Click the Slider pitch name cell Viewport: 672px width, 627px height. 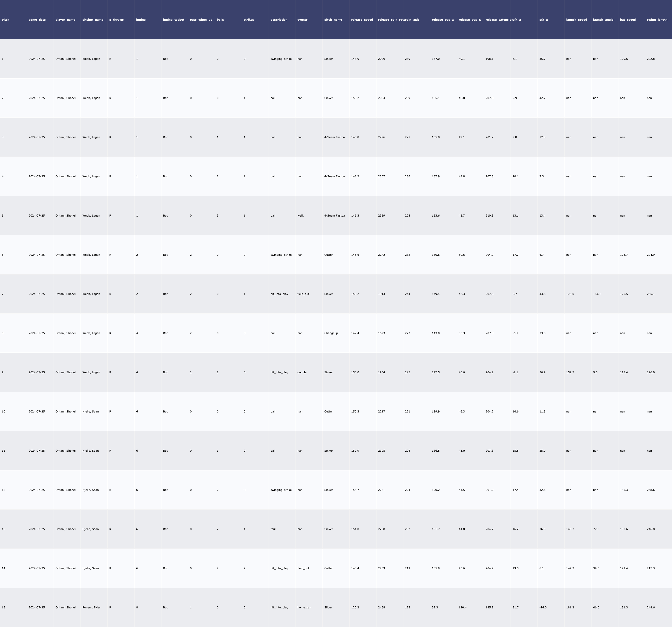click(329, 607)
